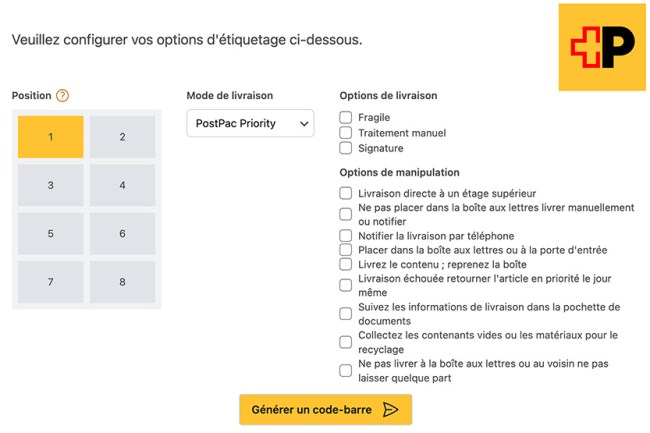Select label position 2
The image size is (650, 433).
click(x=122, y=137)
